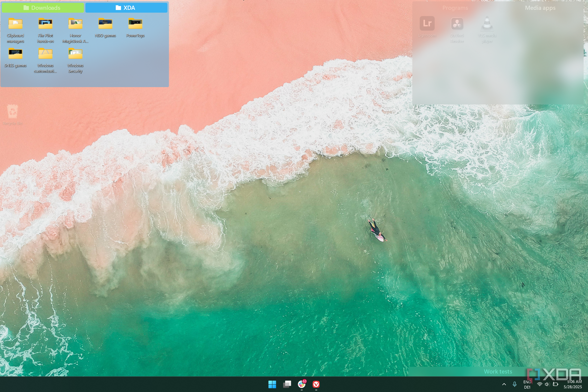The height and width of the screenshot is (392, 588).
Task: Click the microphone tray icon
Action: click(x=514, y=384)
